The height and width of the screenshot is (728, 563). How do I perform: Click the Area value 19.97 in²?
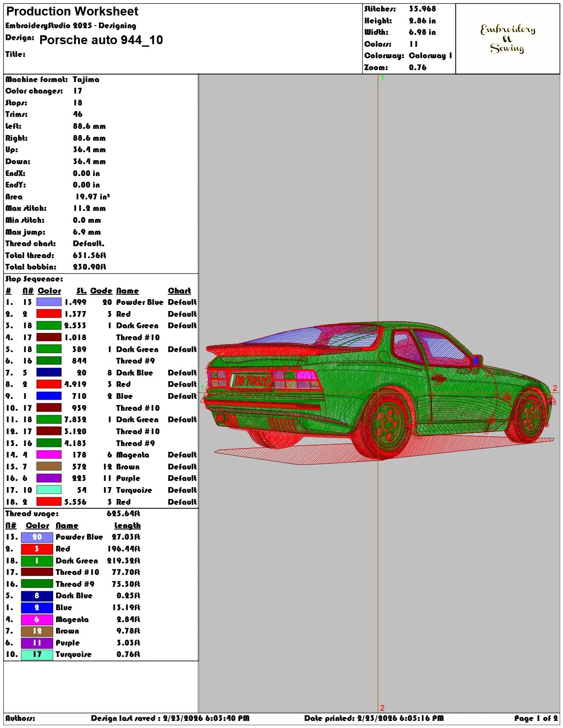(x=93, y=197)
